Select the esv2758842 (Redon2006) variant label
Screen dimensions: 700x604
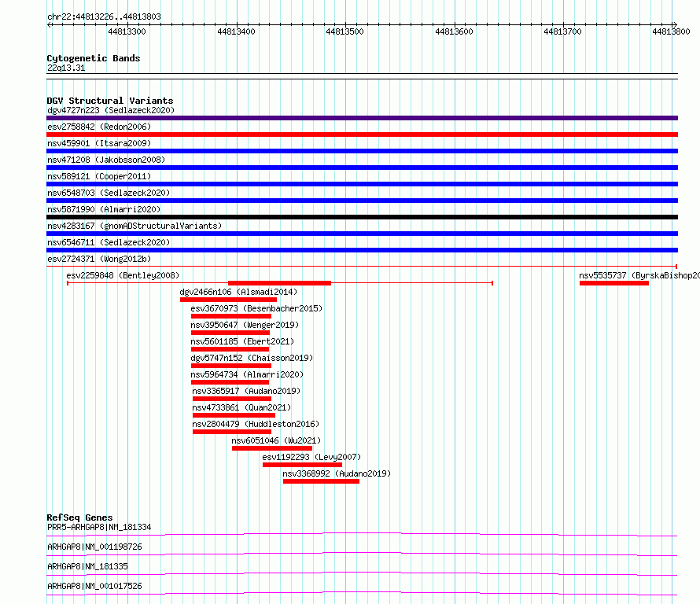click(x=99, y=127)
